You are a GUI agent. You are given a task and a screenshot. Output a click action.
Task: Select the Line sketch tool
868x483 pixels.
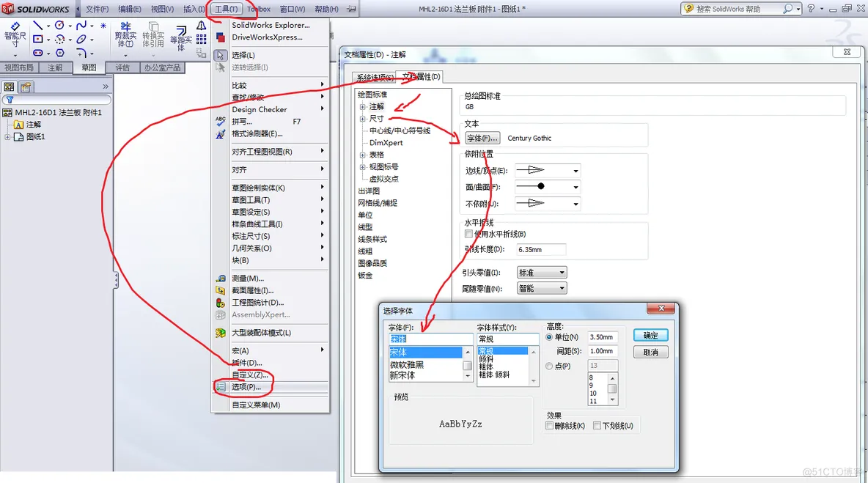(x=37, y=26)
